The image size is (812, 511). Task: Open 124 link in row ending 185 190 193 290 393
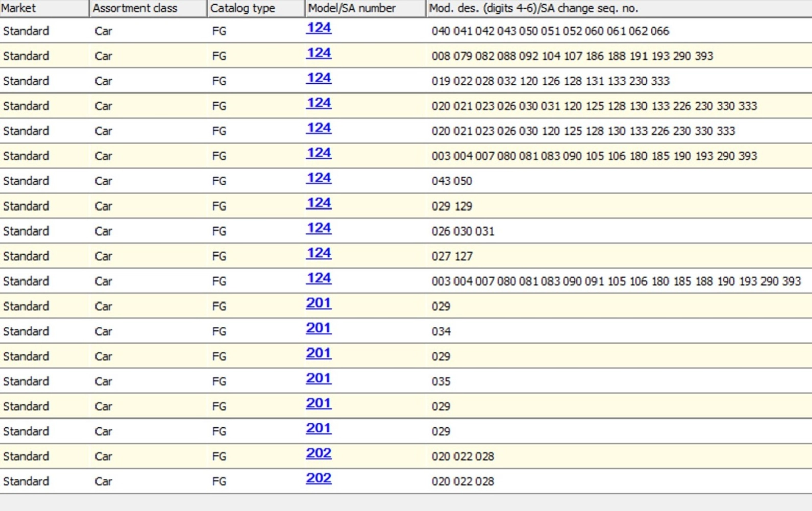click(x=319, y=153)
